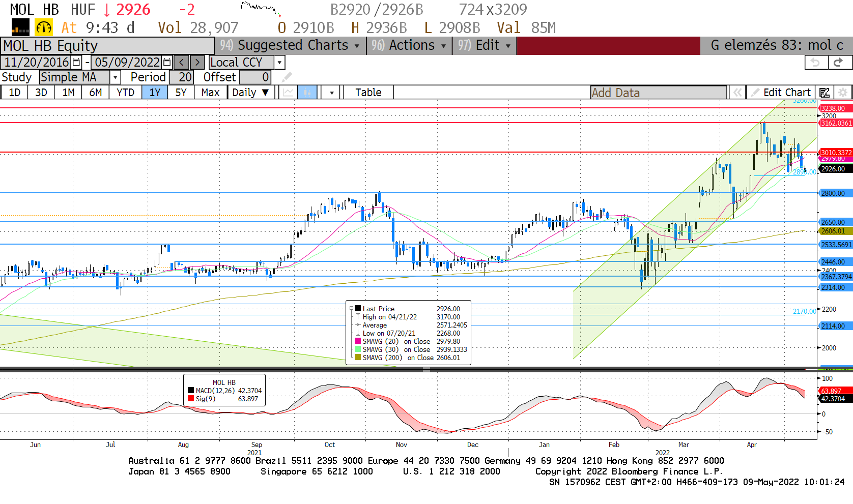This screenshot has width=853, height=504.
Task: Open the start date calendar picker
Action: [x=76, y=63]
